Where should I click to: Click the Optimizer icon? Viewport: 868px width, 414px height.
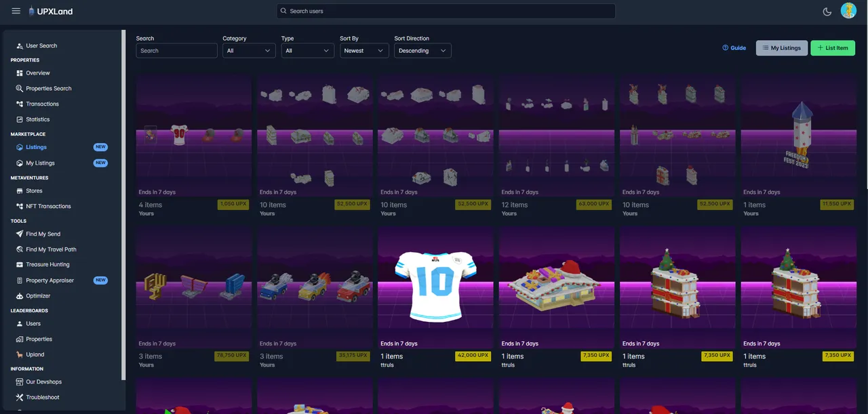click(x=20, y=296)
